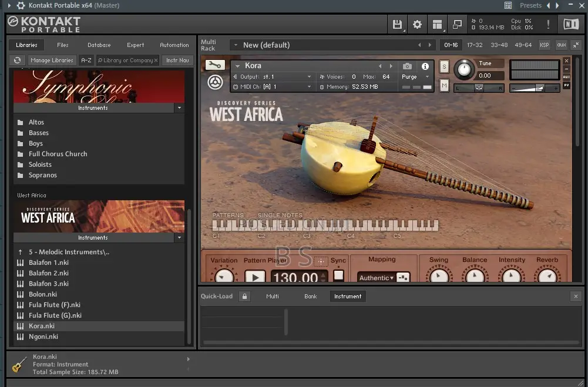Open the Output st. 1 dropdown
This screenshot has width=588, height=387.
click(x=272, y=77)
